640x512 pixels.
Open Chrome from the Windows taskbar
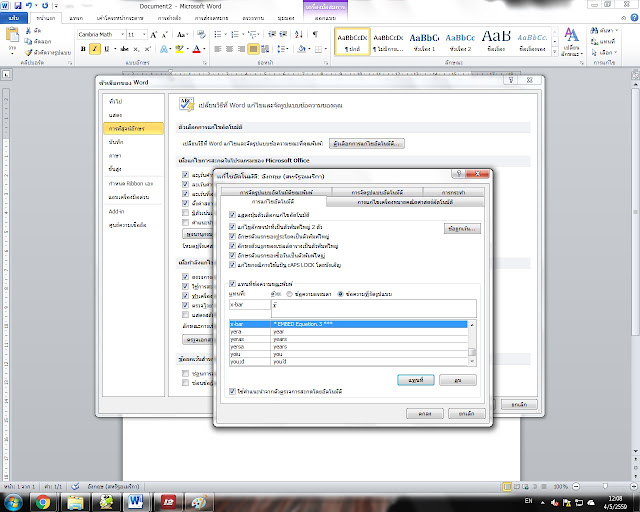[x=43, y=502]
